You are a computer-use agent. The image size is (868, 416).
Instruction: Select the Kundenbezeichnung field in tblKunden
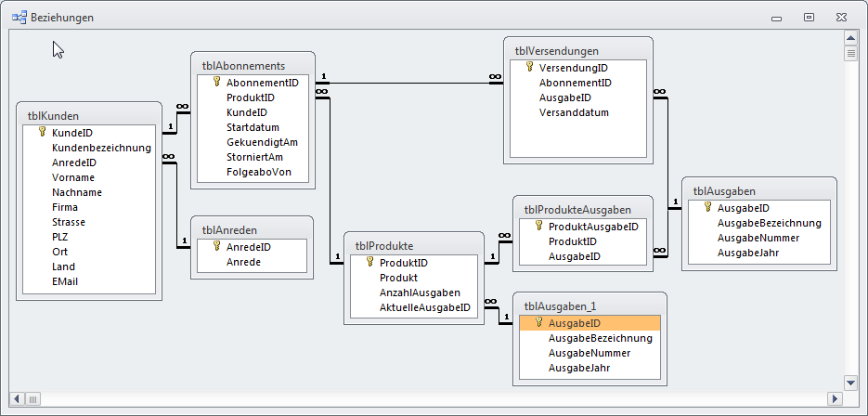(101, 148)
